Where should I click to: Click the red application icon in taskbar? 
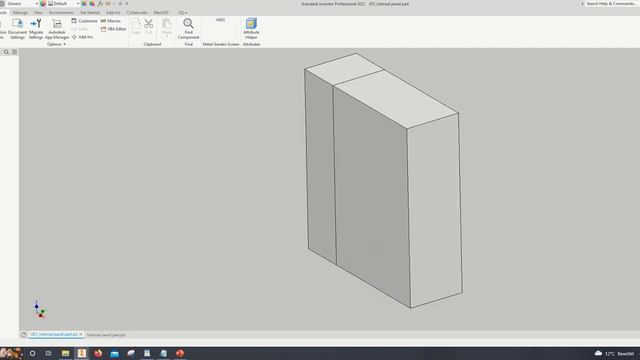click(180, 353)
